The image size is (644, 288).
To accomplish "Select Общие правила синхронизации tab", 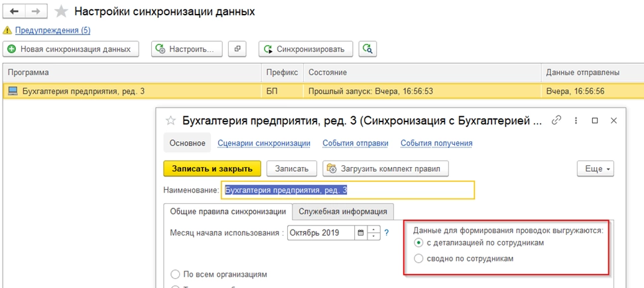I will pos(228,212).
